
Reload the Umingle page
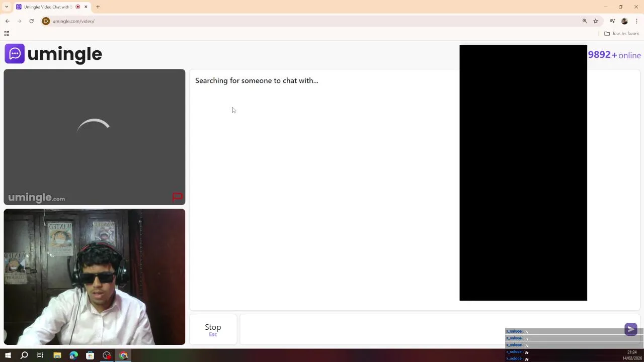click(x=31, y=21)
